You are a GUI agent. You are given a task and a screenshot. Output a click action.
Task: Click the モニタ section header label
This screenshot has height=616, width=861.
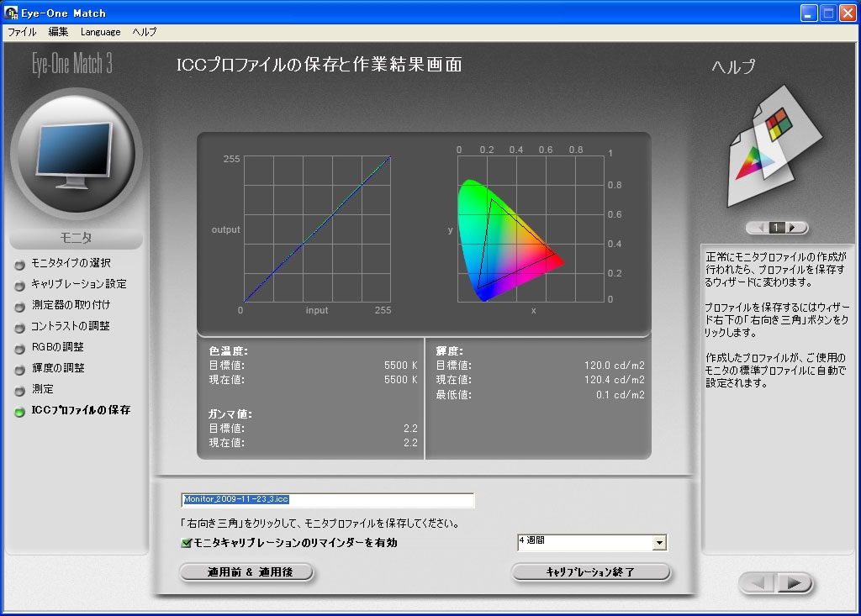coord(76,238)
